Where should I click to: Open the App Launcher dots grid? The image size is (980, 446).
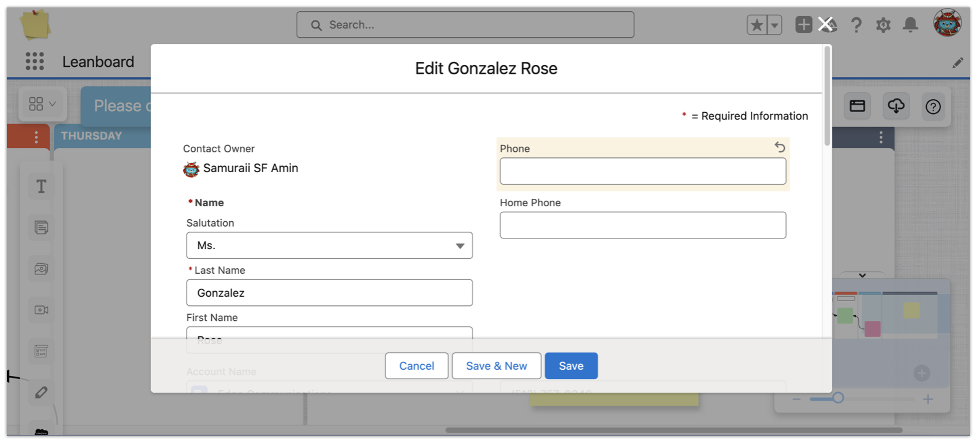click(35, 61)
